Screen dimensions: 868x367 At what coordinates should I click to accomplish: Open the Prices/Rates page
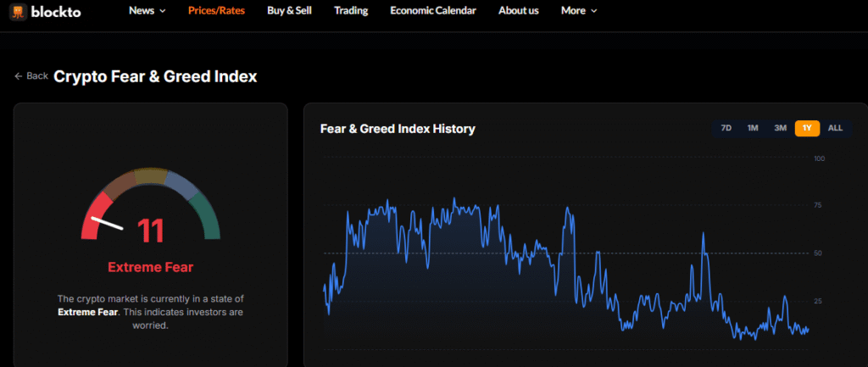pos(216,11)
